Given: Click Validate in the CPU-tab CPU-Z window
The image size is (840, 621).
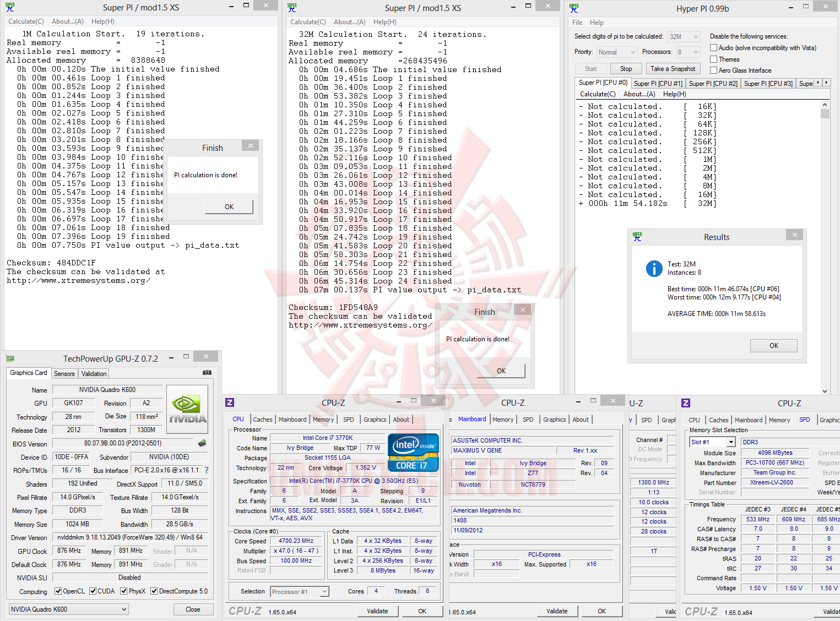Looking at the screenshot, I should [x=377, y=611].
